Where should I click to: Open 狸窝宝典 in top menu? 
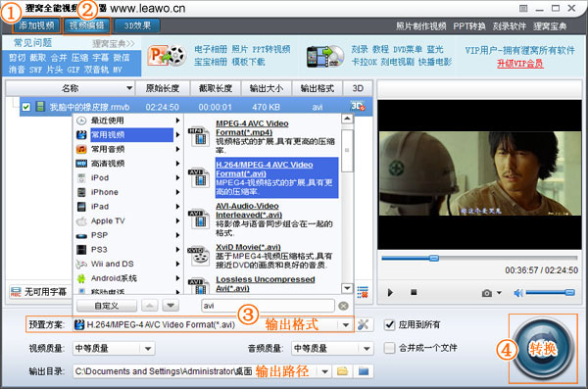click(550, 26)
